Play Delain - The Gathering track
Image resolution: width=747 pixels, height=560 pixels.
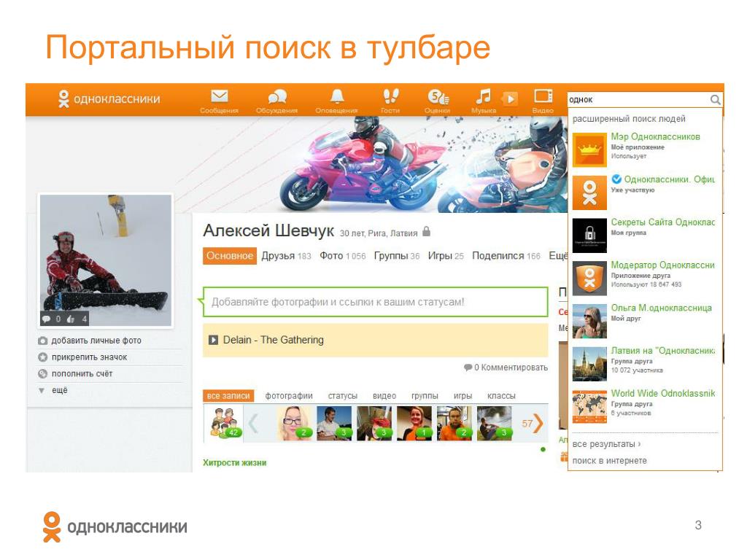(214, 340)
